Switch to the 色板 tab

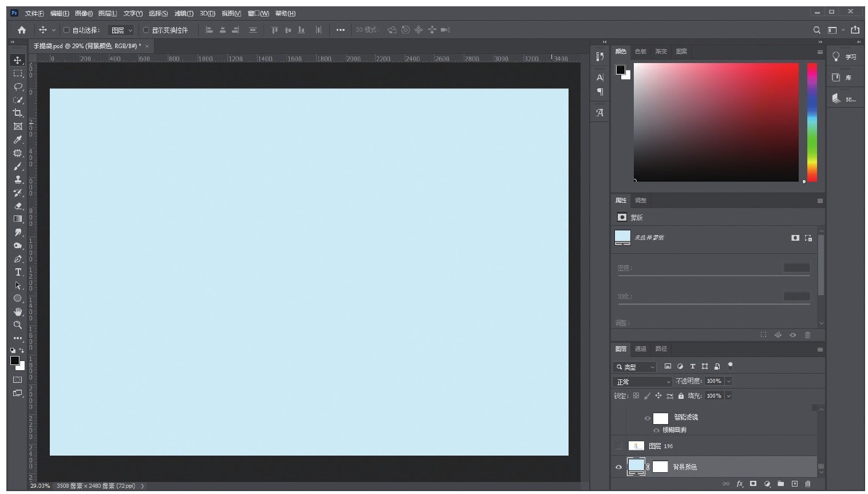(x=641, y=52)
